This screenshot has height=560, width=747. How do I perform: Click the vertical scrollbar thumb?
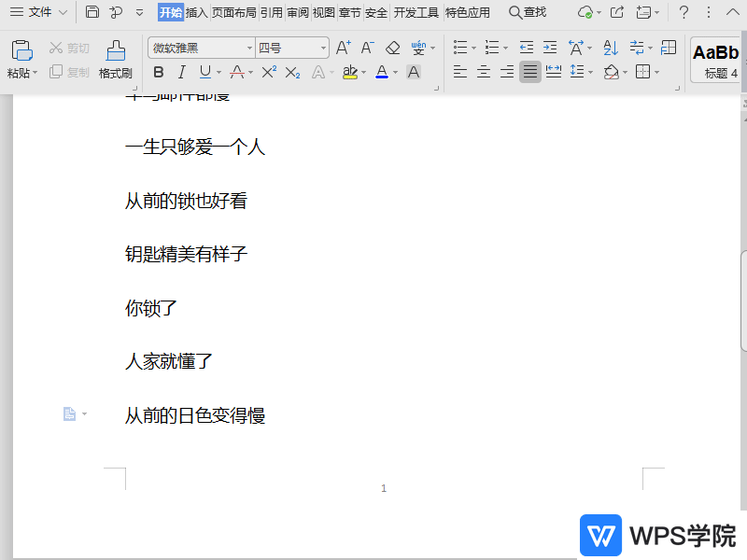(743, 301)
